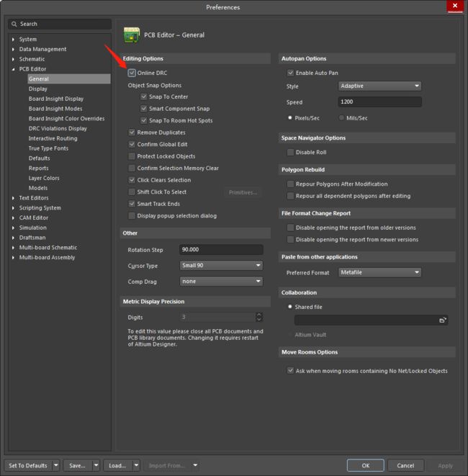The width and height of the screenshot is (468, 476).
Task: Expand the Scripting System node
Action: (13, 208)
